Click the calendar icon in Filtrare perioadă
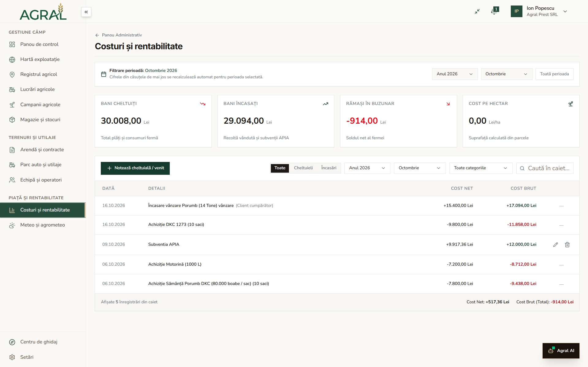Image resolution: width=588 pixels, height=367 pixels. [x=104, y=74]
